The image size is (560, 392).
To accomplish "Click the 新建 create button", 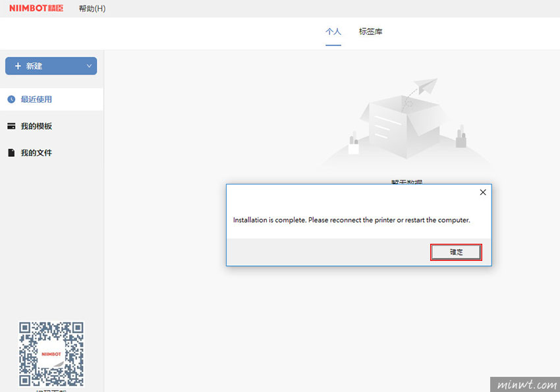I will click(51, 66).
